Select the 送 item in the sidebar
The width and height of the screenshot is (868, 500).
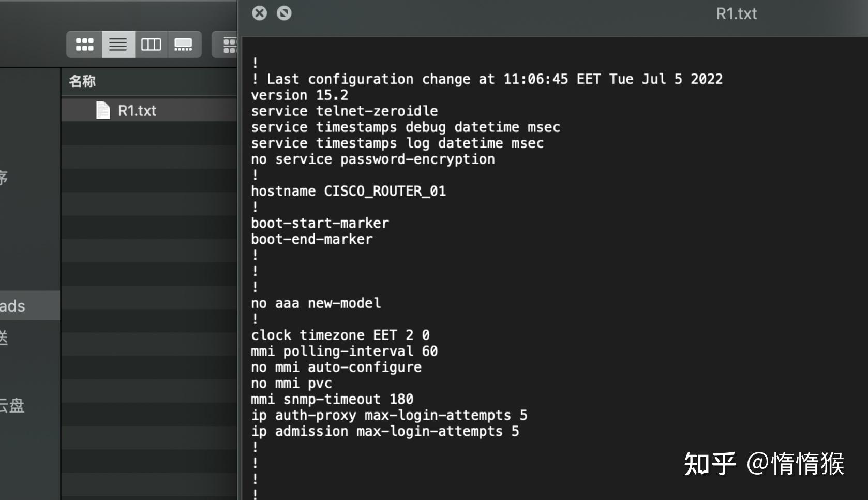pos(5,337)
